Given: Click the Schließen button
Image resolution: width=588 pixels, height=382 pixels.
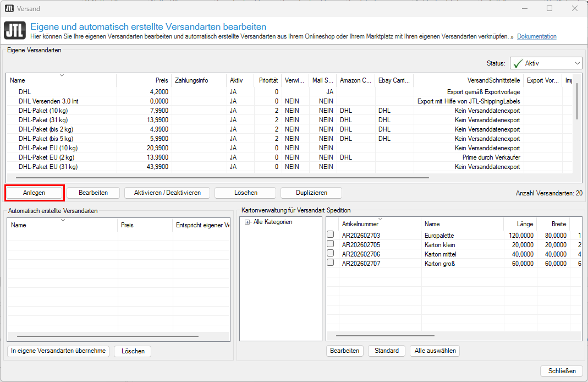Looking at the screenshot, I should [562, 370].
